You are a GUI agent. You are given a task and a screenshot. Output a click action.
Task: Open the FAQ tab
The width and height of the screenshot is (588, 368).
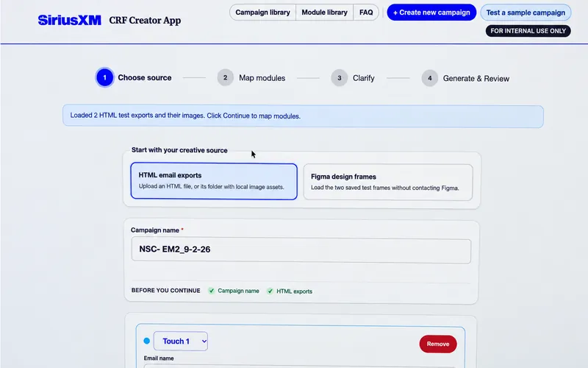tap(366, 13)
